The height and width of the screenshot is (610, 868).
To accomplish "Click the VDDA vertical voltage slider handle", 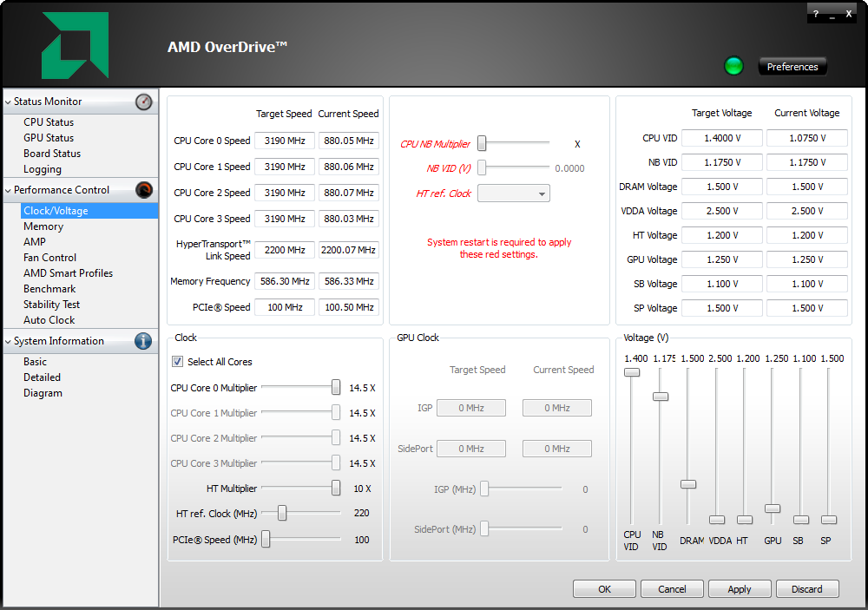I will [x=717, y=520].
